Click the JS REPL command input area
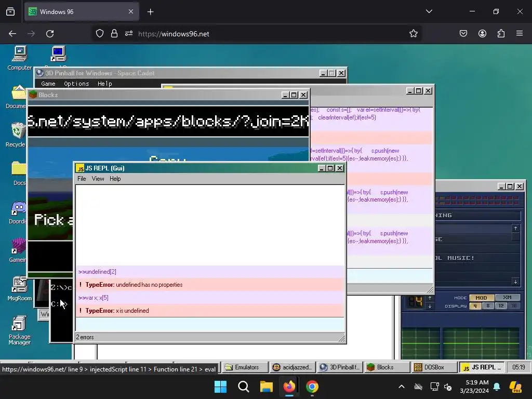Viewport: 532px width, 399px height. tap(210, 324)
